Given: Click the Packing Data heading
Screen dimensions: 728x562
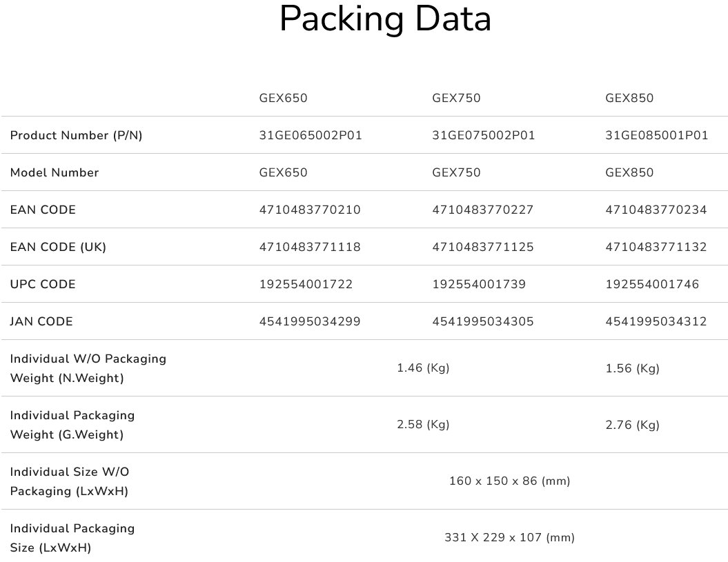Looking at the screenshot, I should (x=385, y=19).
